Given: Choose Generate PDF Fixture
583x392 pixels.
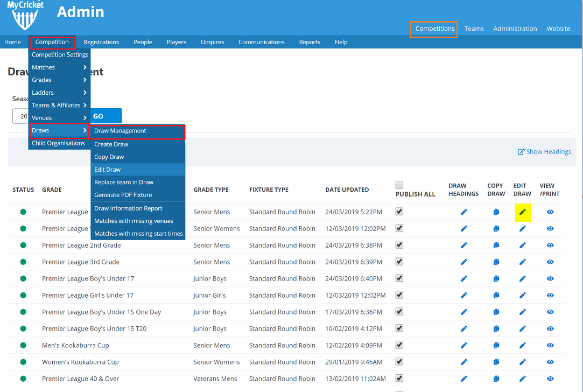Looking at the screenshot, I should coord(138,195).
